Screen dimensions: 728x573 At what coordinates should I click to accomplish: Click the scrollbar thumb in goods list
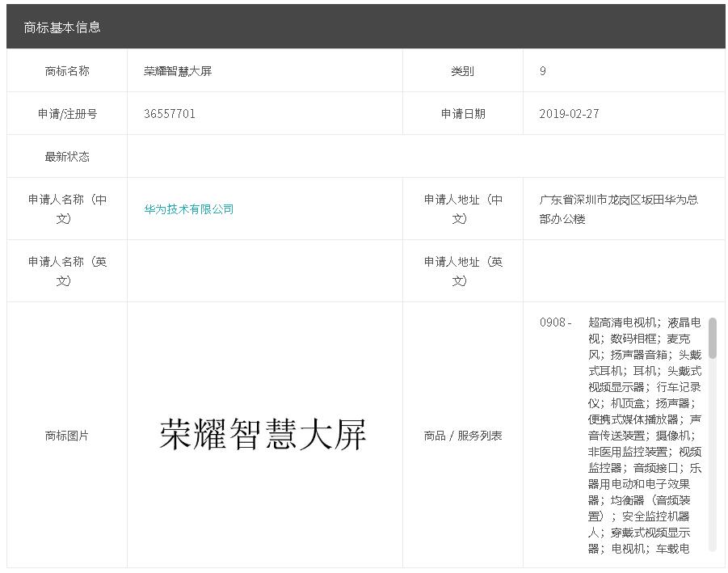(x=712, y=338)
